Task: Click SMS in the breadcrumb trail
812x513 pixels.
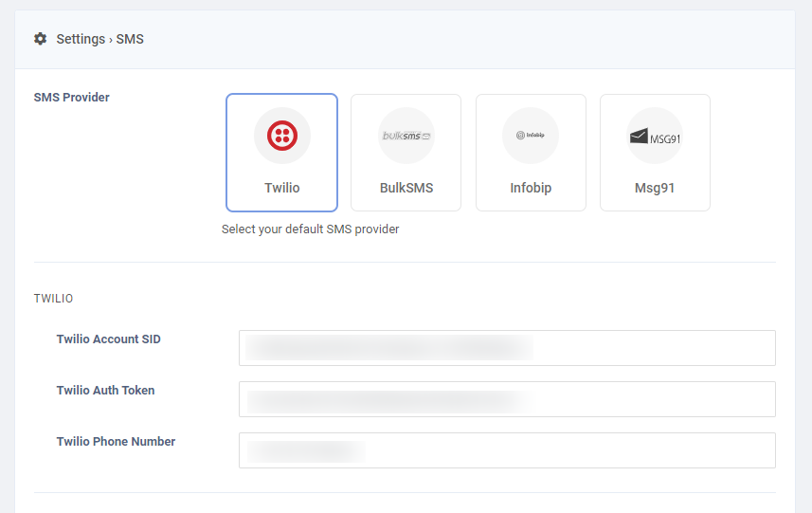Action: pos(130,39)
